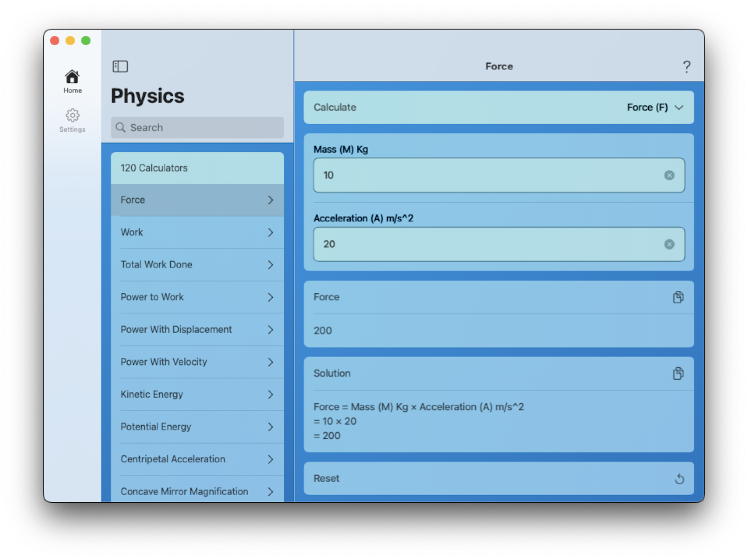Click the help question mark icon
Screen dimensions: 748x560
[687, 66]
